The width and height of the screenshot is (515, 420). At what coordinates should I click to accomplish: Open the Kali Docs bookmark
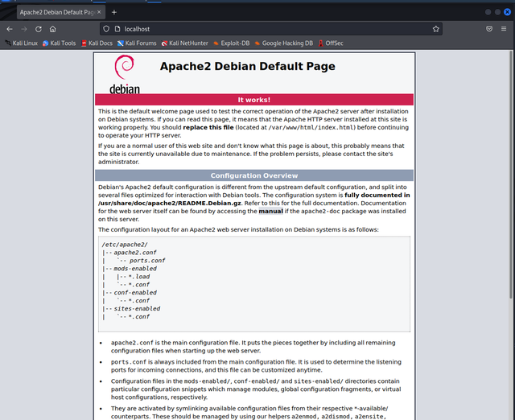coord(96,43)
